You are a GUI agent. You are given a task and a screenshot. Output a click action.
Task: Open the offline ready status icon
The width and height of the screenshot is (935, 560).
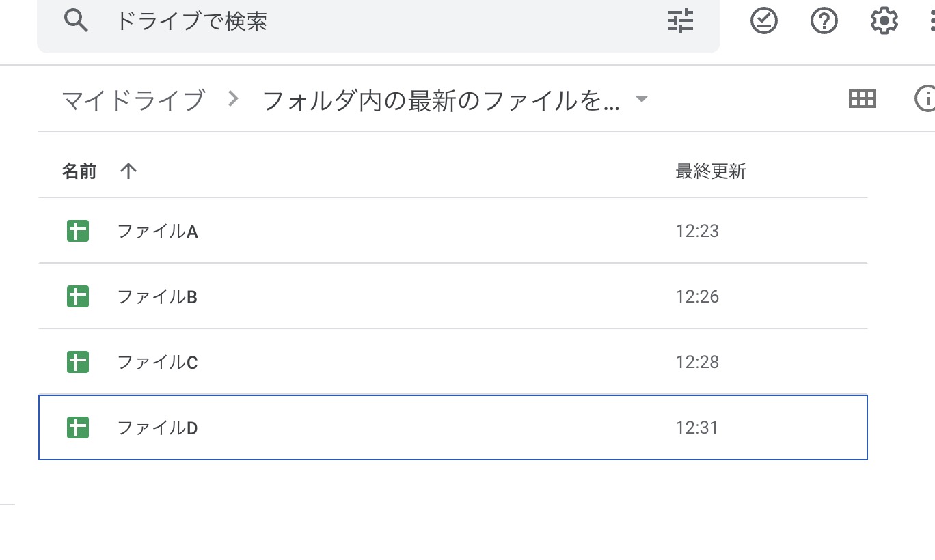(764, 21)
